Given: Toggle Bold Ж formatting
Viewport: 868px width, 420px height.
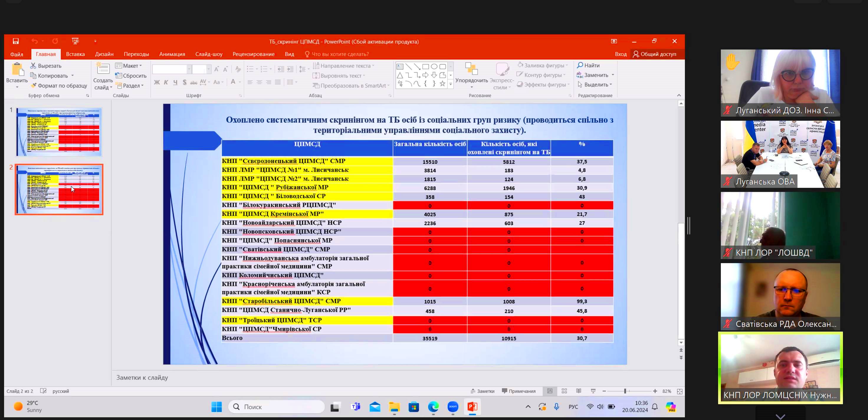Looking at the screenshot, I should [157, 82].
